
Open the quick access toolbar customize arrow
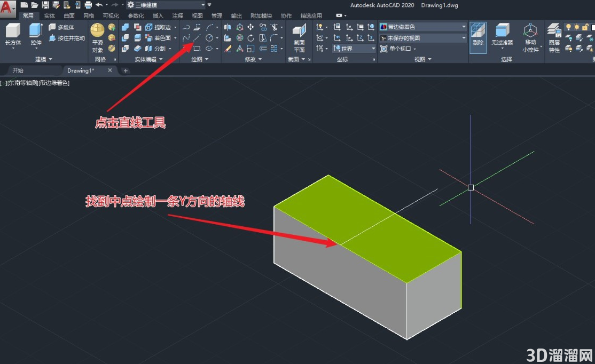click(209, 5)
